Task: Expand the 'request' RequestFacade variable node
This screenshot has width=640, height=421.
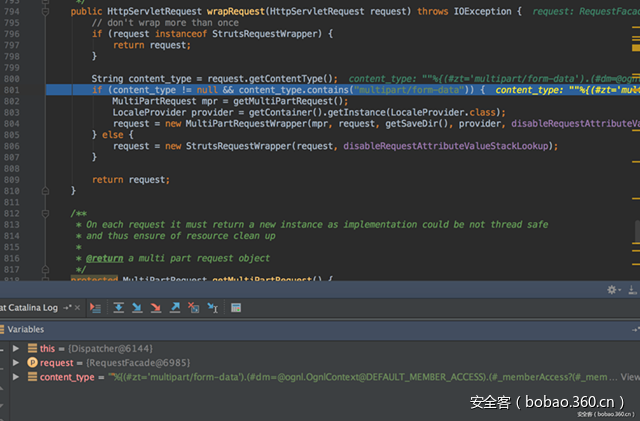Action: 15,362
